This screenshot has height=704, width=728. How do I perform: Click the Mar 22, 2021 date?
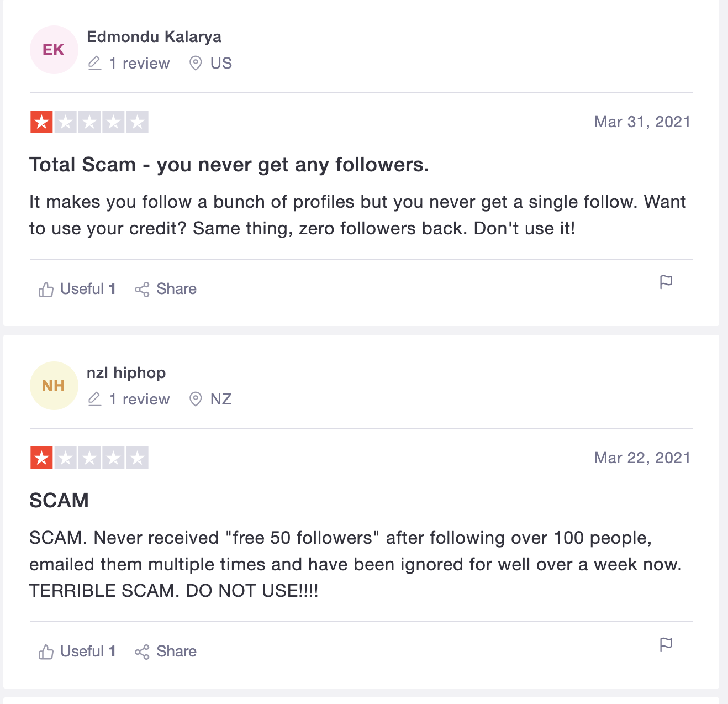click(642, 458)
